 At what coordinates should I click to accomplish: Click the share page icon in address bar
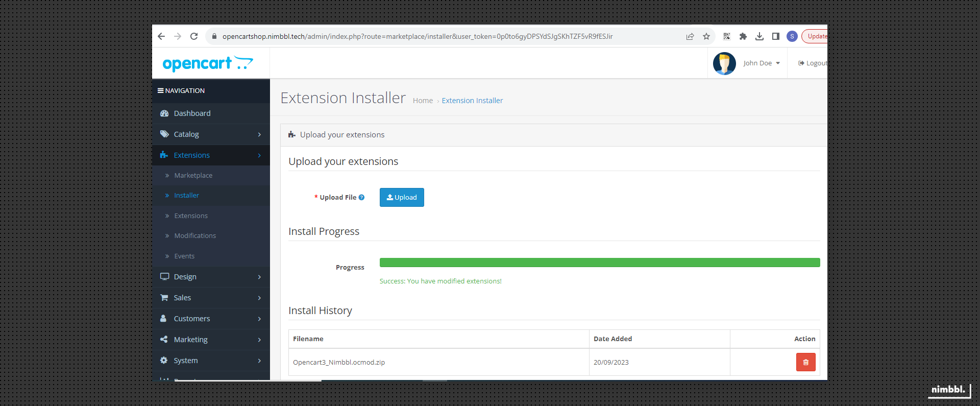[x=690, y=36]
